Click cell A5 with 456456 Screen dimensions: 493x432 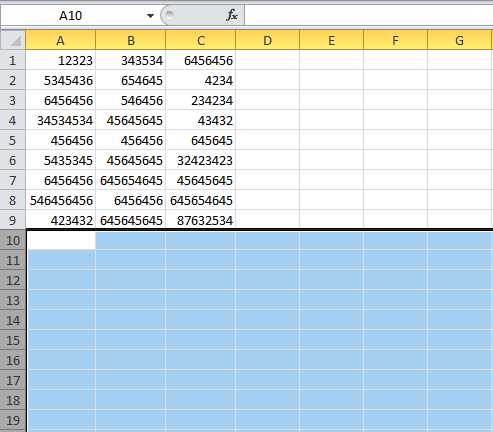click(61, 140)
